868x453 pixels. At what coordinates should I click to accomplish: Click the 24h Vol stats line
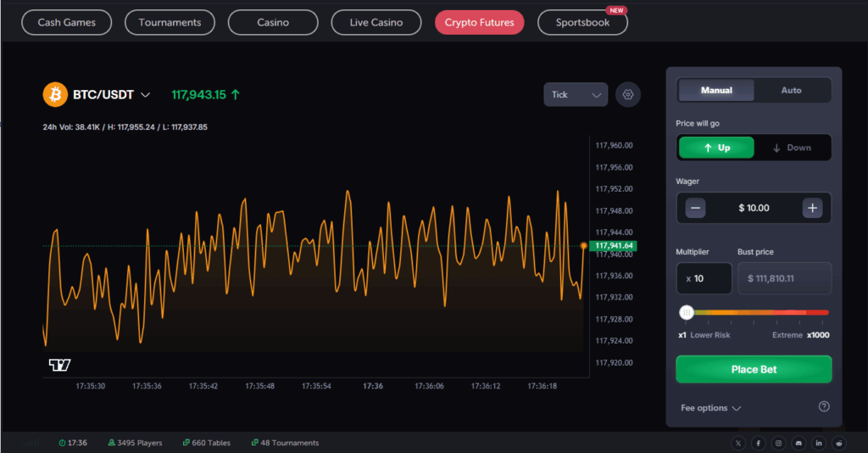pos(125,126)
